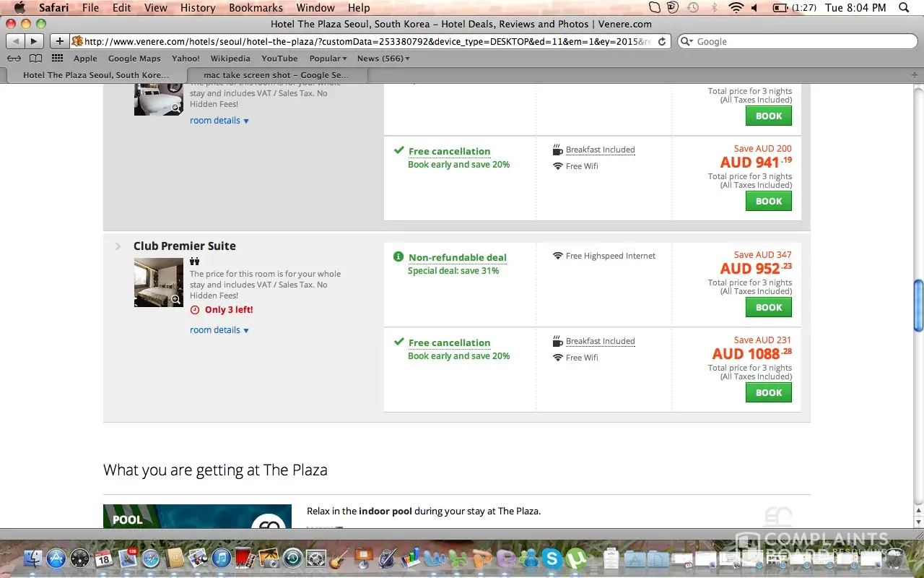Viewport: 924px width, 578px height.
Task: Zoom the Club Premier Suite room photo
Action: click(x=175, y=299)
